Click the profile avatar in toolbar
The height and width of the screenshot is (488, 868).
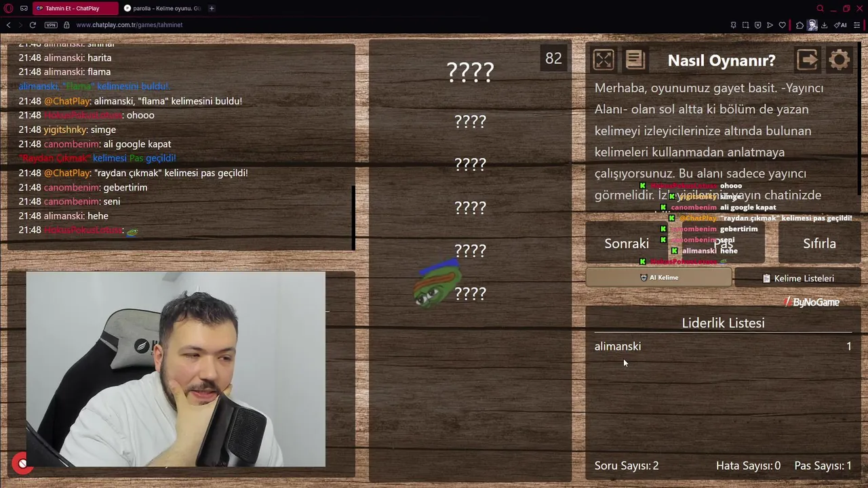(x=812, y=25)
